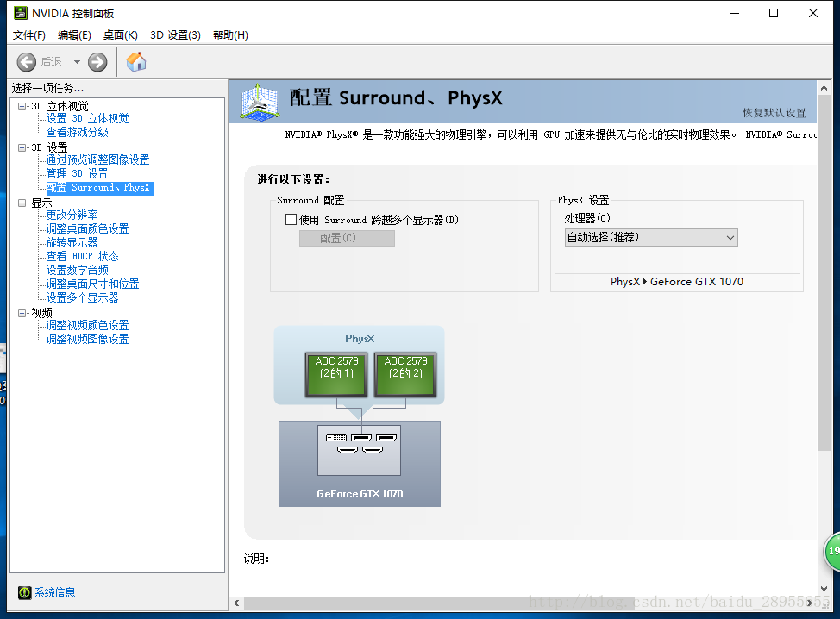Click the GeForce GTX 1070 card diagram
This screenshot has width=840, height=619.
(360, 464)
